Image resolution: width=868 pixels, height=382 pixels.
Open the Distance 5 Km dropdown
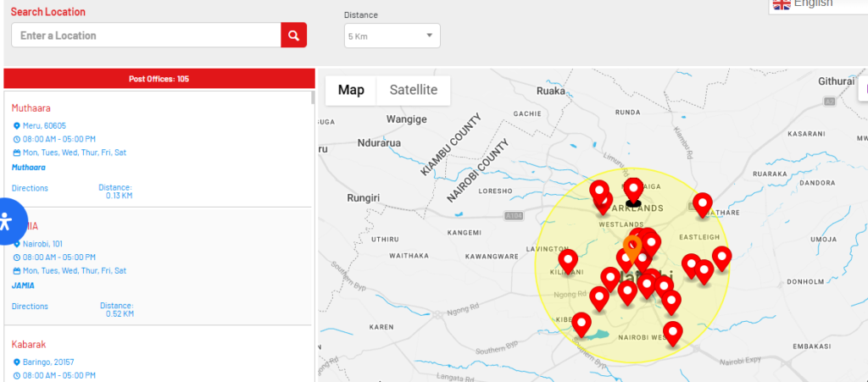[x=391, y=36]
